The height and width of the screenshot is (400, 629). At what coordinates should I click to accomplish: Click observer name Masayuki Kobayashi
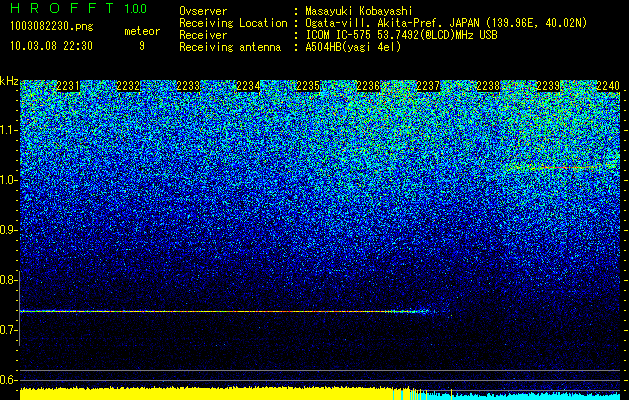[x=359, y=11]
